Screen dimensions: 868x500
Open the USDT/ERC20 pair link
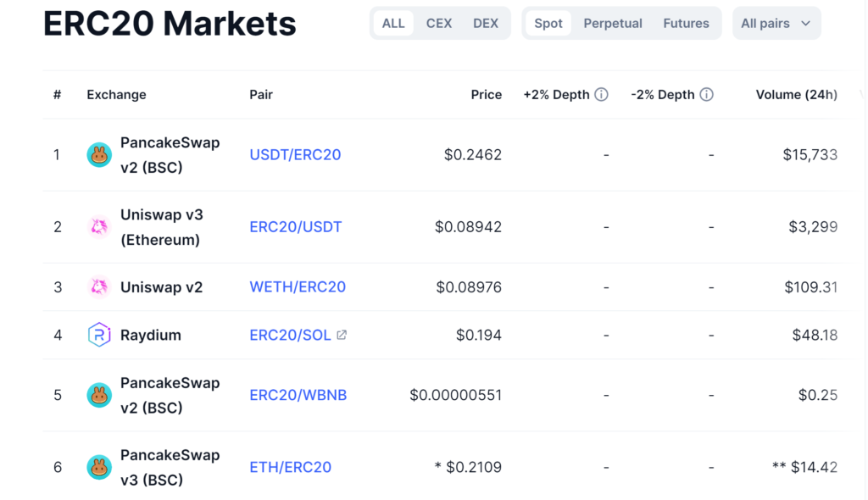click(x=295, y=155)
